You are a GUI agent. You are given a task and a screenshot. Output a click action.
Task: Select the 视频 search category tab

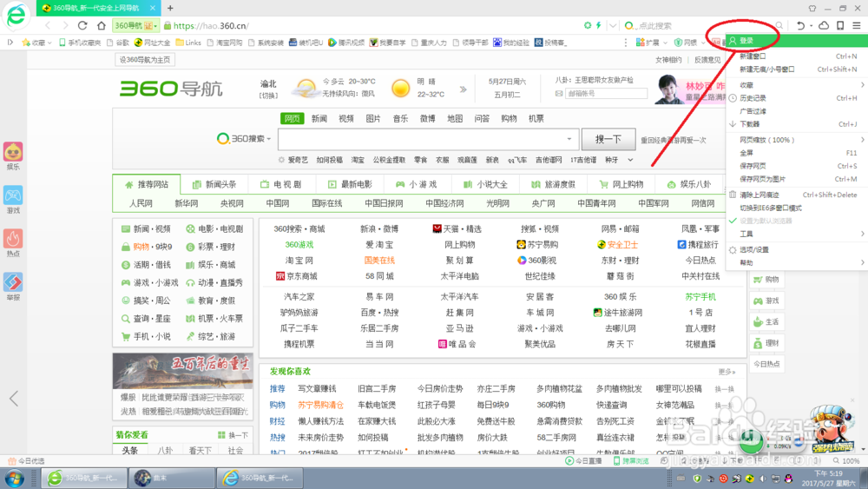pos(346,118)
